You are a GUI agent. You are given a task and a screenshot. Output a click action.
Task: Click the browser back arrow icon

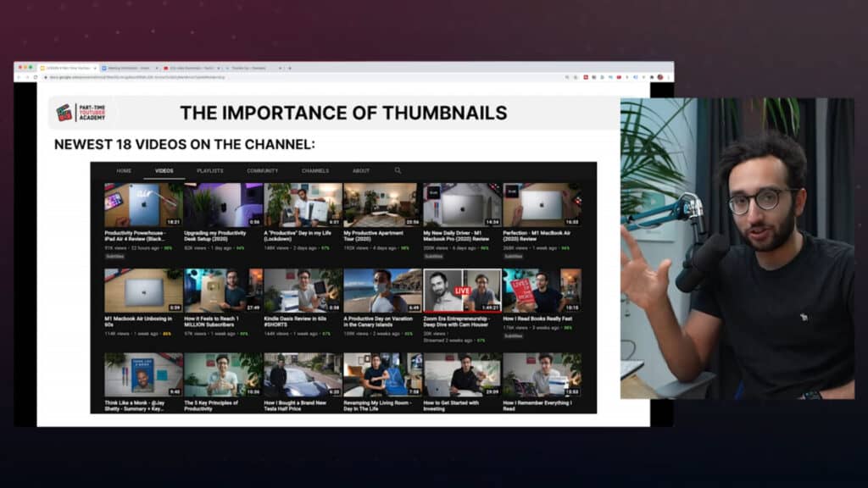click(20, 77)
